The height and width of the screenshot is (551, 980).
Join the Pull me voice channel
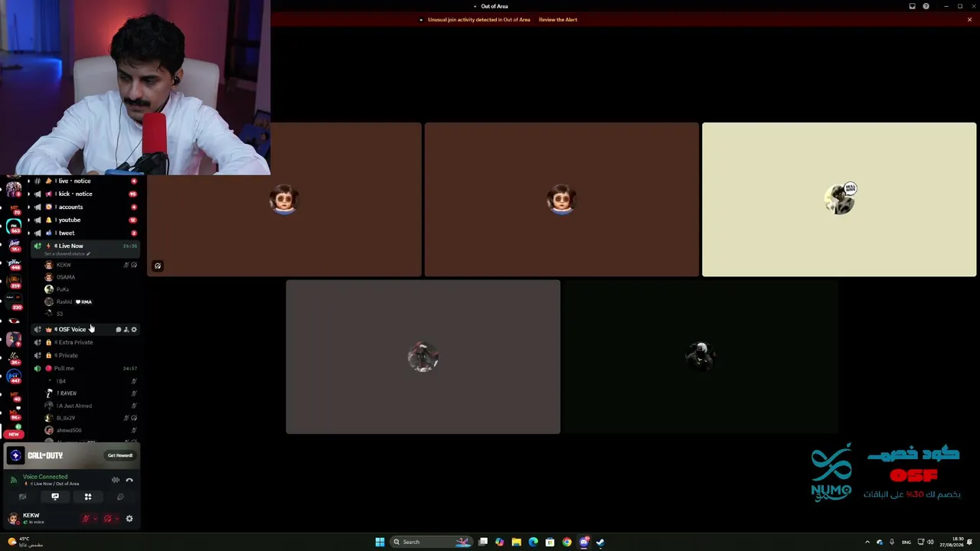84,369
